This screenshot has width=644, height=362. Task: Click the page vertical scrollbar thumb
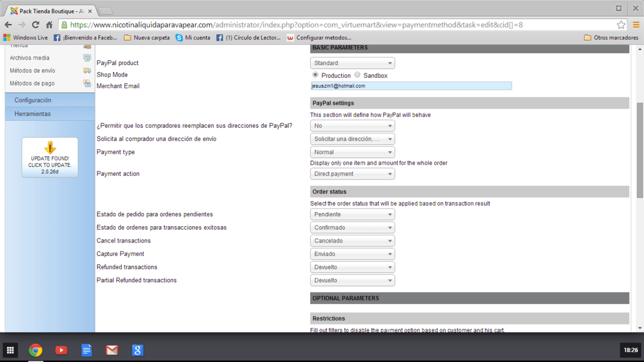[640, 150]
